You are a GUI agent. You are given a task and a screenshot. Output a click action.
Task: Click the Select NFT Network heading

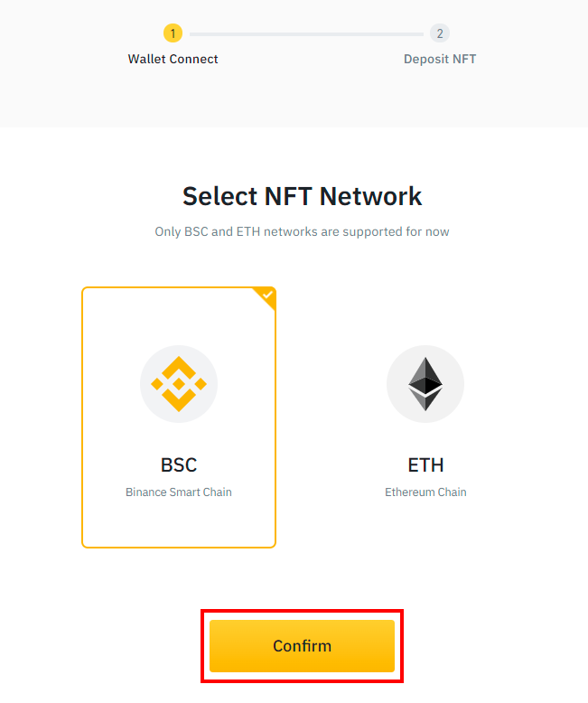coord(302,196)
